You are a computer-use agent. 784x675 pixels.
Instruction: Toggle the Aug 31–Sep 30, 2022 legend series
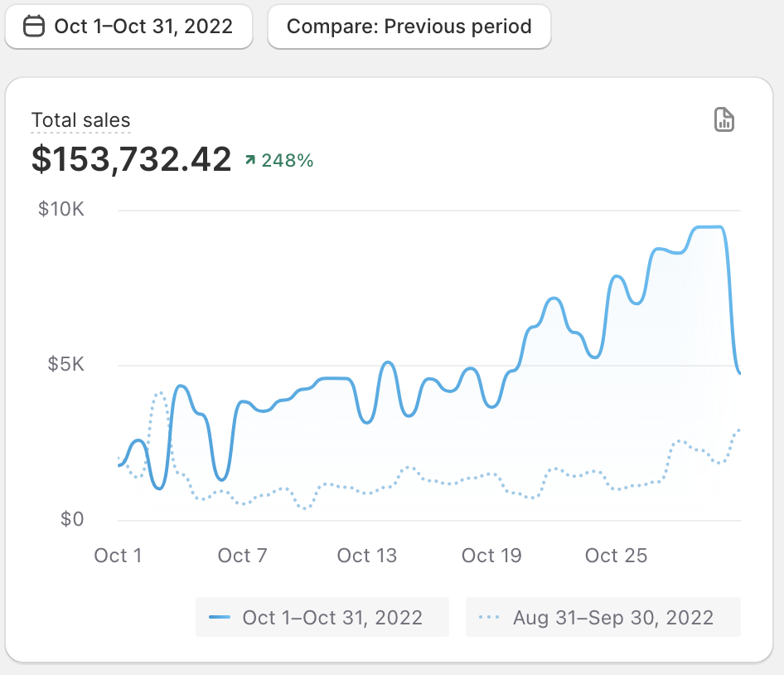point(603,617)
